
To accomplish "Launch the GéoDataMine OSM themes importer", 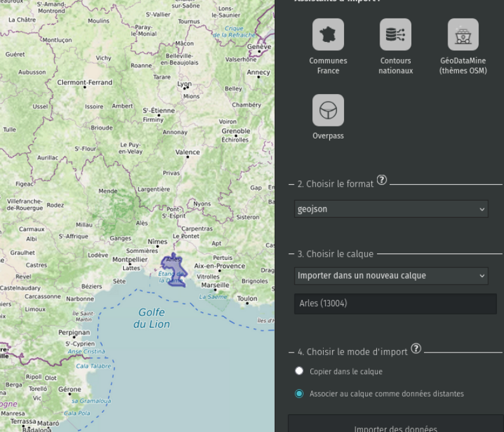I will (x=463, y=35).
